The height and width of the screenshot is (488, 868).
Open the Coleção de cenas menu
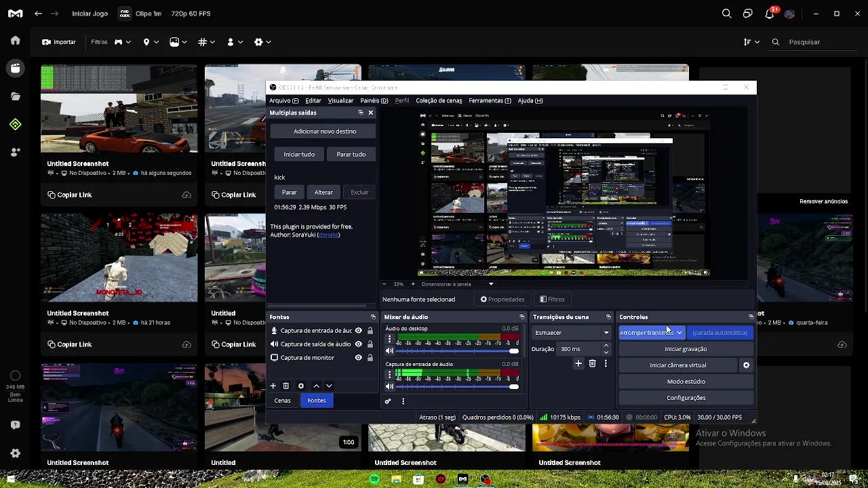coord(439,100)
